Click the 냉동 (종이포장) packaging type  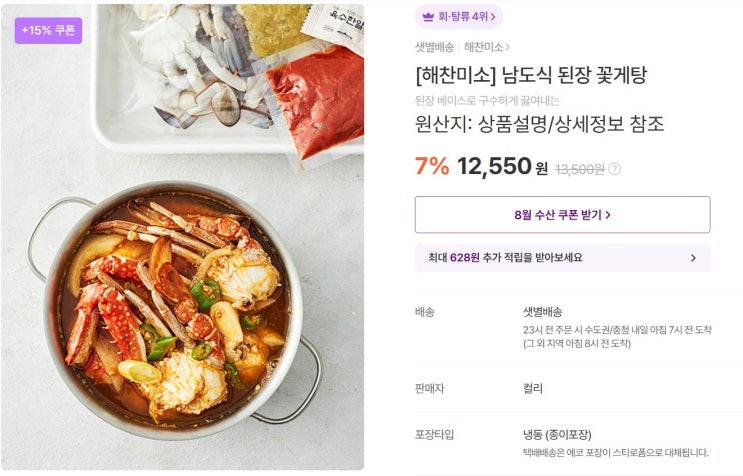click(x=557, y=434)
